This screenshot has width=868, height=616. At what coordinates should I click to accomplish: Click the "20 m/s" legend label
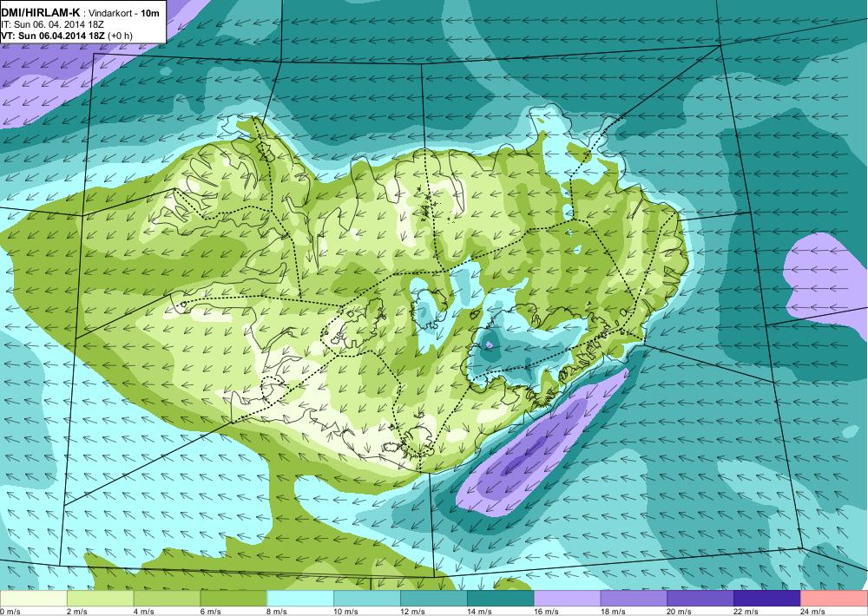(680, 612)
